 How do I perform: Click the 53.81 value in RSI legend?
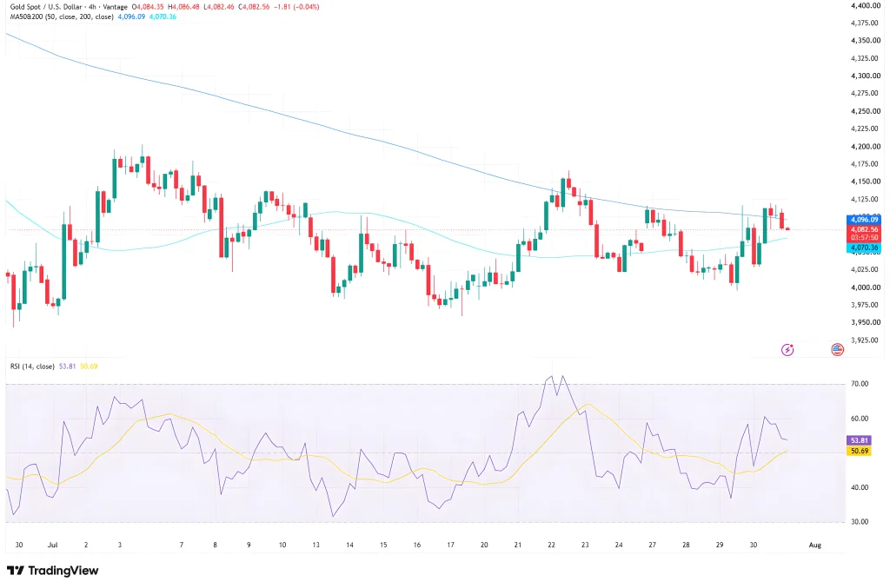coord(68,367)
